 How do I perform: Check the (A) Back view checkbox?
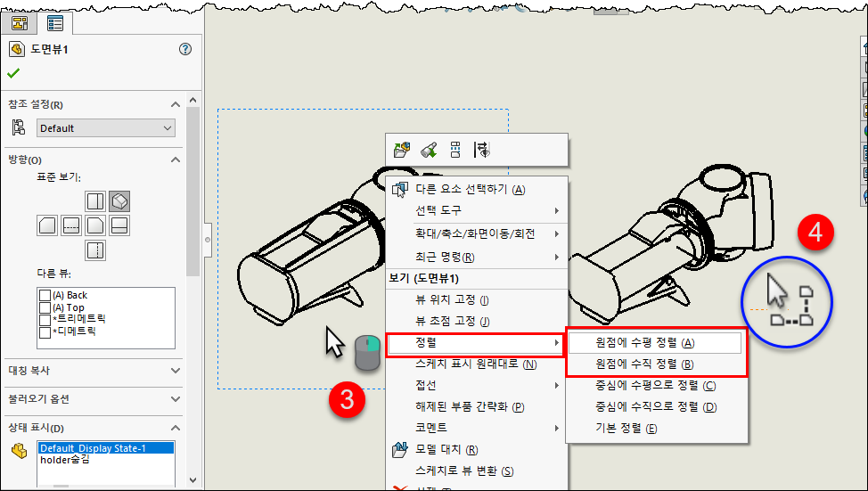point(45,295)
